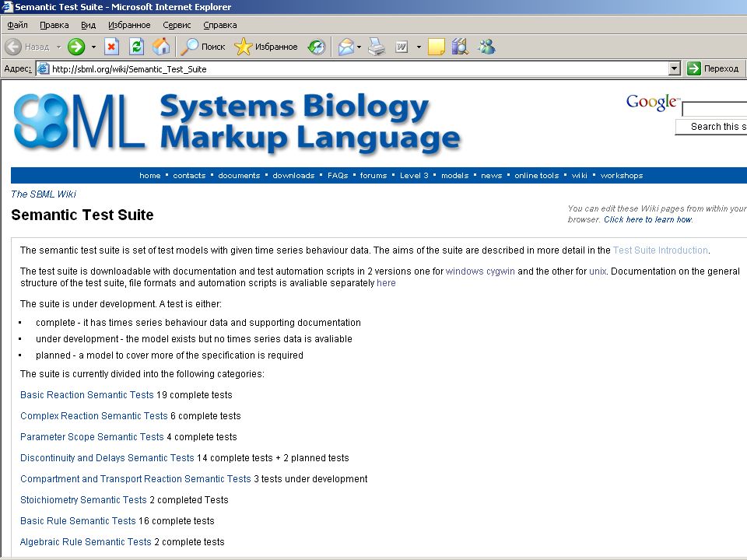
Task: Open documents in navigation bar
Action: 239,176
